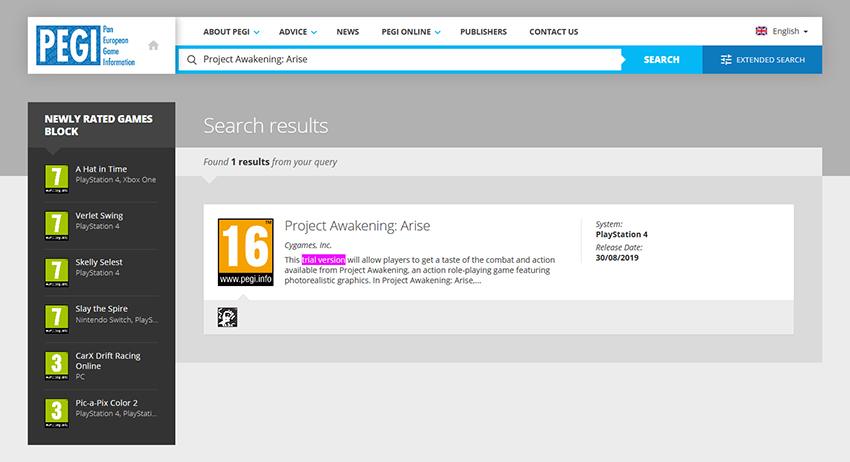Click the search input field
850x462 pixels.
click(400, 60)
